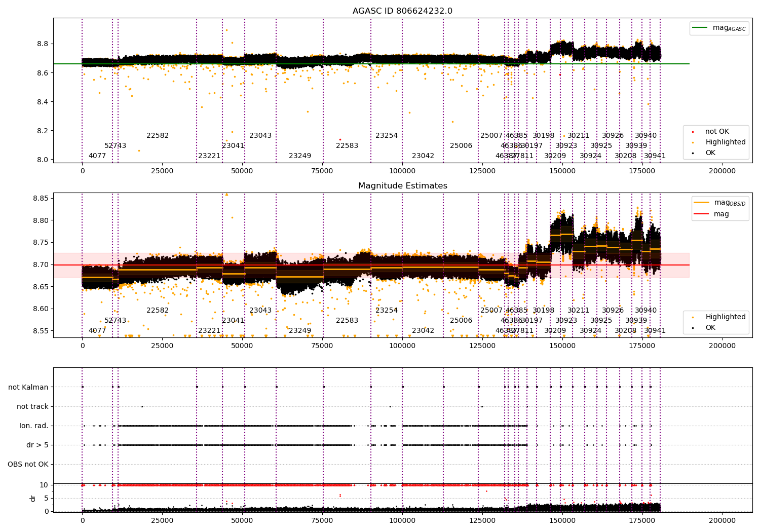
Task: Select the "Ion. rad." row label
Action: click(34, 426)
